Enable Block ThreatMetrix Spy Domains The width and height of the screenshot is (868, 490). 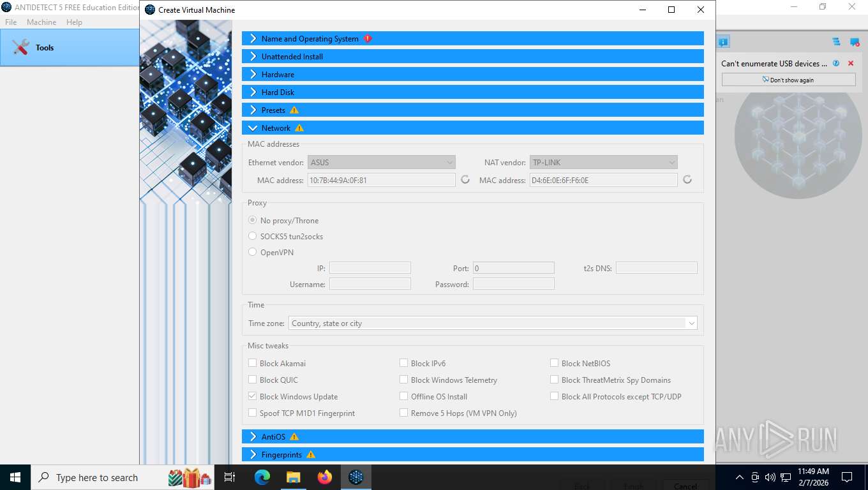[x=555, y=380]
